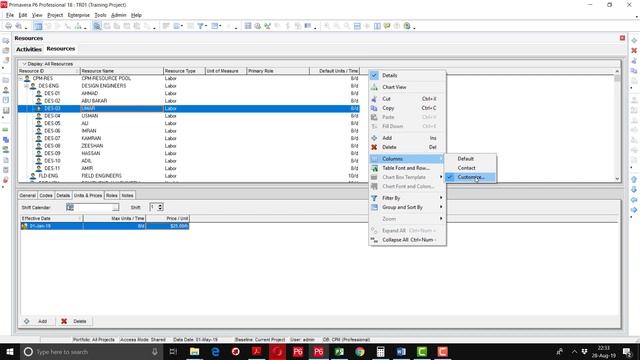This screenshot has width=640, height=360.
Task: Open Microsoft Word from taskbar
Action: [401, 351]
